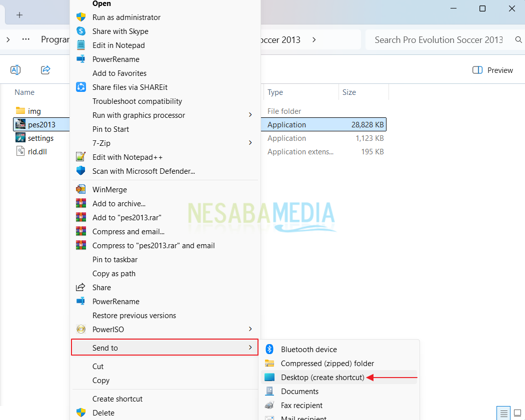525x420 pixels.
Task: Choose Copy from the context menu
Action: 101,380
